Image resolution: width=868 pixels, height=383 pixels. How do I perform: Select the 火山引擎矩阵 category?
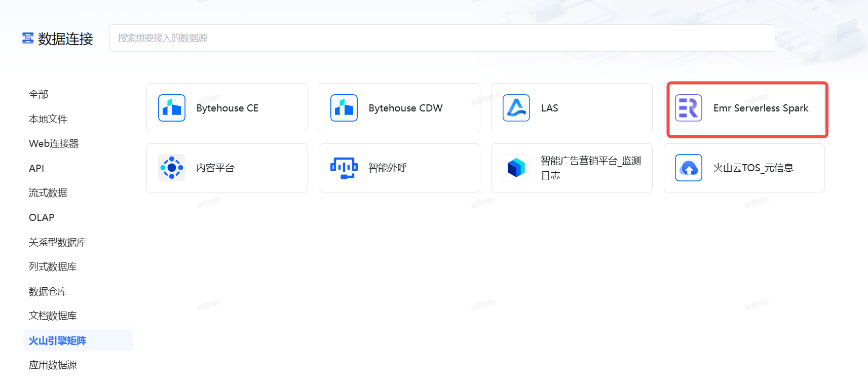coord(78,340)
